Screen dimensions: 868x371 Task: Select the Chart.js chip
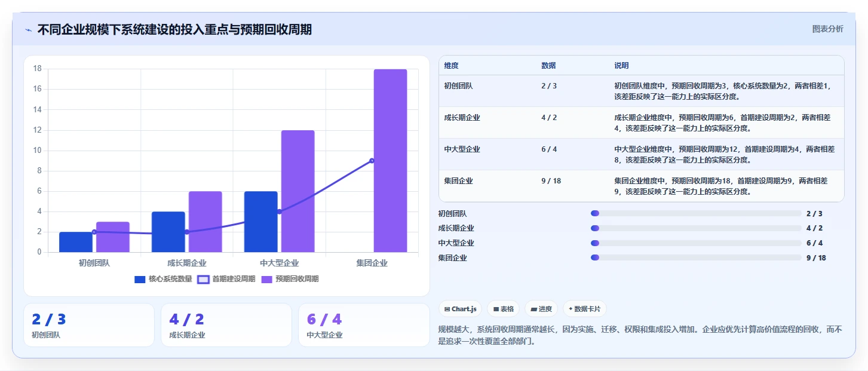click(x=461, y=309)
